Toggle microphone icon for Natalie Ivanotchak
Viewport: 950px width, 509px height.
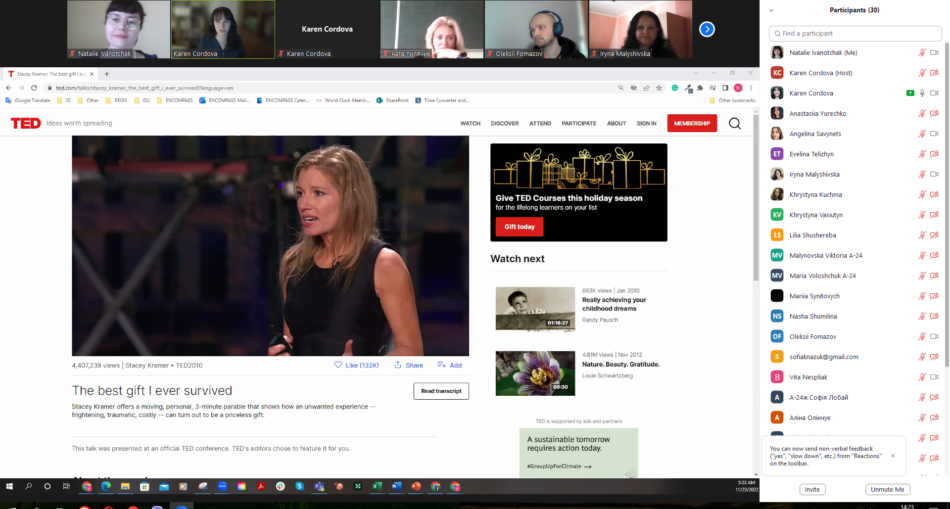tap(922, 52)
